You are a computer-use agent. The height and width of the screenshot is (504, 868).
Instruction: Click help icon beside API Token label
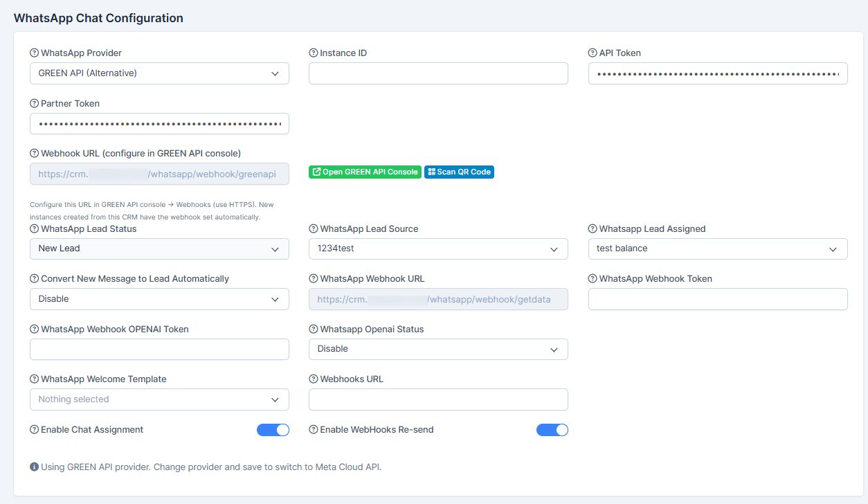point(593,53)
